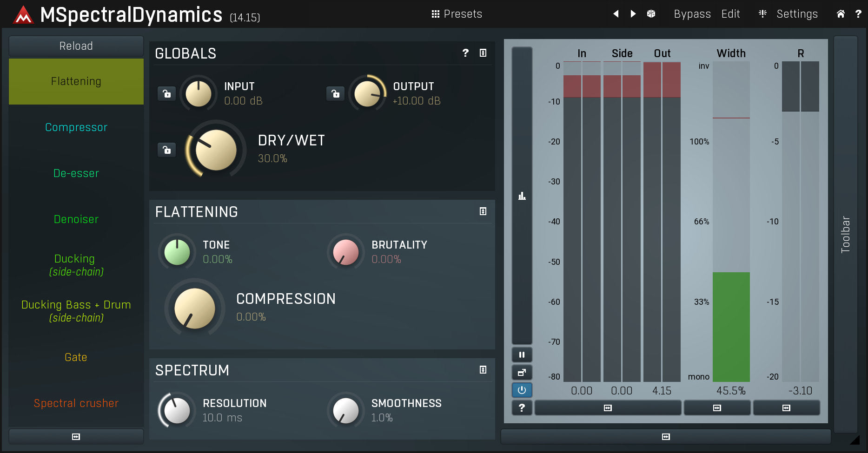Viewport: 868px width, 453px height.
Task: Open the meter help question mark button
Action: coord(522,408)
